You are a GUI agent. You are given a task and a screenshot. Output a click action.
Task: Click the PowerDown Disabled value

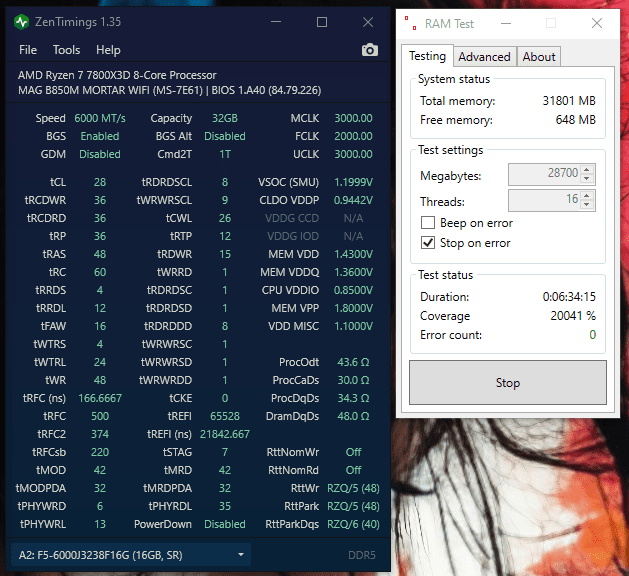click(x=225, y=524)
